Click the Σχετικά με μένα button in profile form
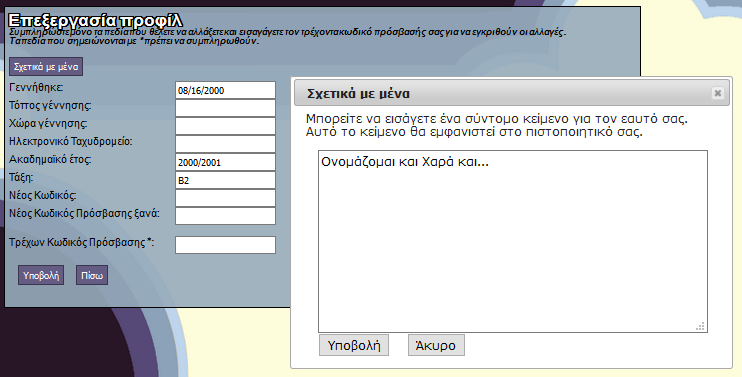Viewport: 742px width, 377px height. (x=46, y=67)
